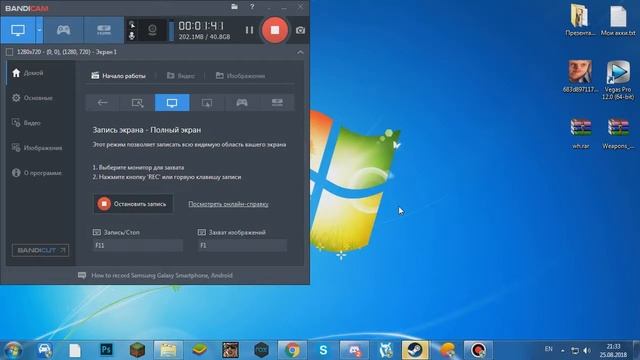Screen dimensions: 640x360
Task: Open Bandicam icon in the taskbar
Action: point(478,350)
